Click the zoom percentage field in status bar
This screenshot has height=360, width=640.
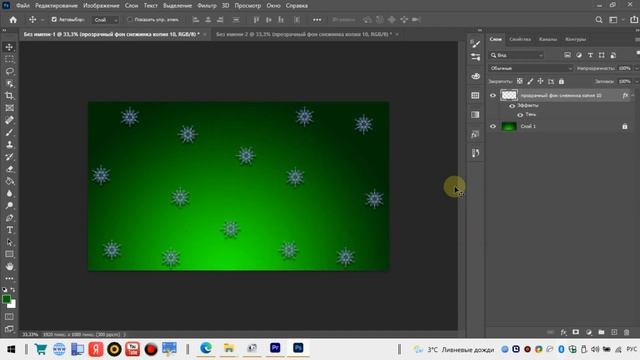30,335
